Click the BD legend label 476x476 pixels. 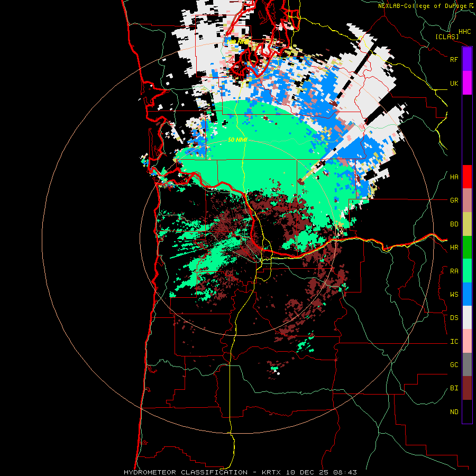[x=454, y=224]
